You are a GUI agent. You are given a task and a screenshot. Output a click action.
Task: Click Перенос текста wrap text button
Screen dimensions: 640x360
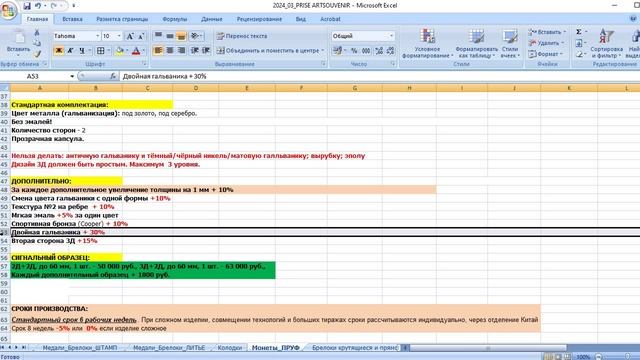(x=242, y=36)
